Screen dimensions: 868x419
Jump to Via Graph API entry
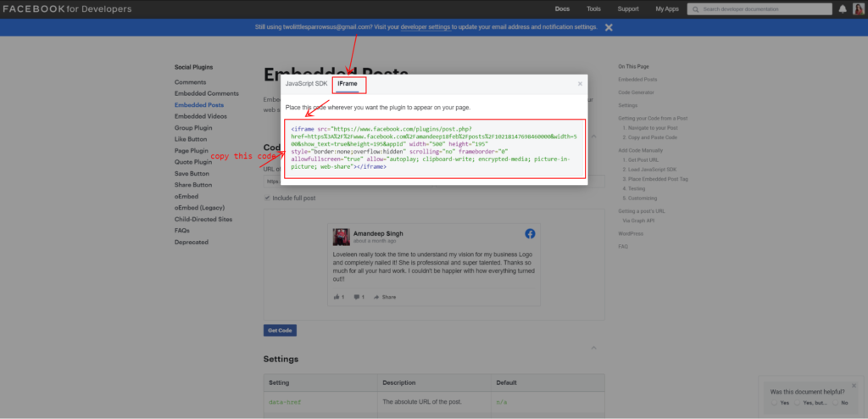(x=638, y=221)
